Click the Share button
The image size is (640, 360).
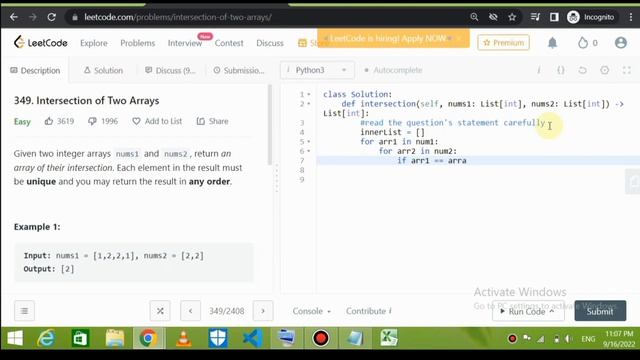[x=212, y=121]
